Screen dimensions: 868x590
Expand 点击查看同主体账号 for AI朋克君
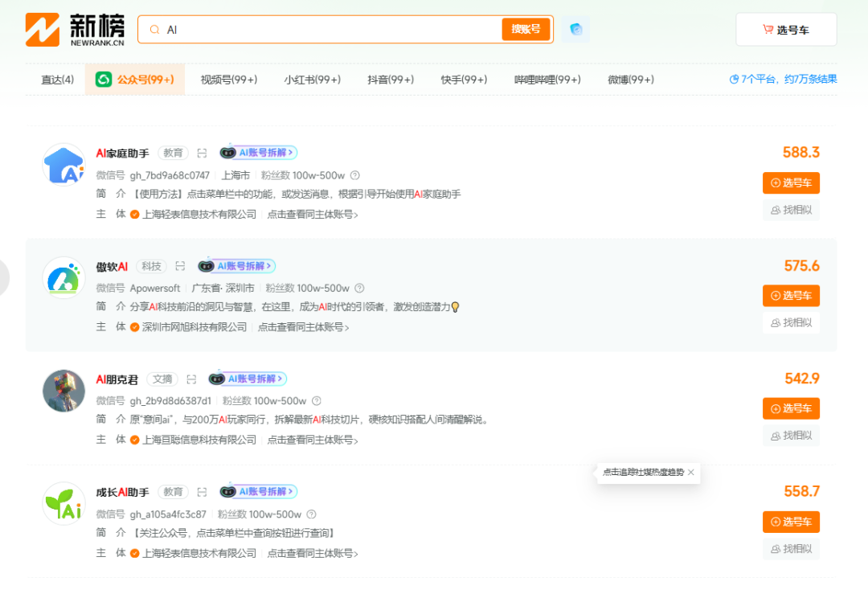pyautogui.click(x=313, y=440)
